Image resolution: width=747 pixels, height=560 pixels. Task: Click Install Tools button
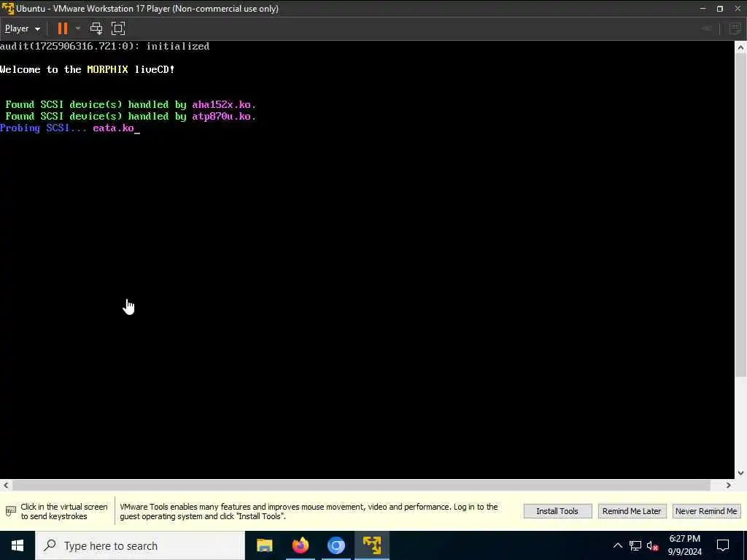pos(557,511)
